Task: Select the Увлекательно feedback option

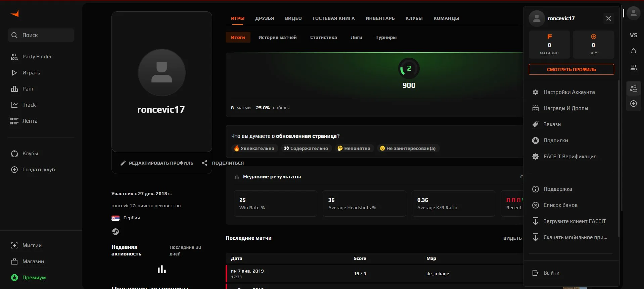Action: point(255,148)
